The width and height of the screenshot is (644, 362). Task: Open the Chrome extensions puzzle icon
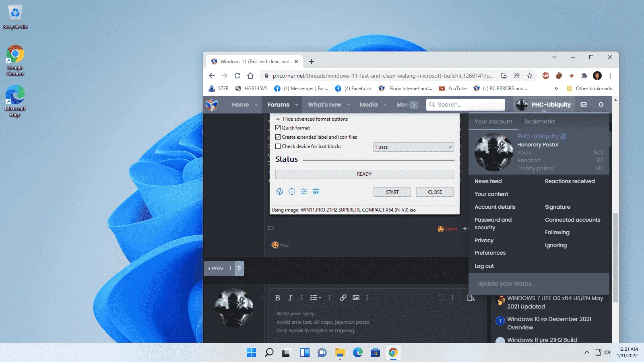(x=584, y=76)
